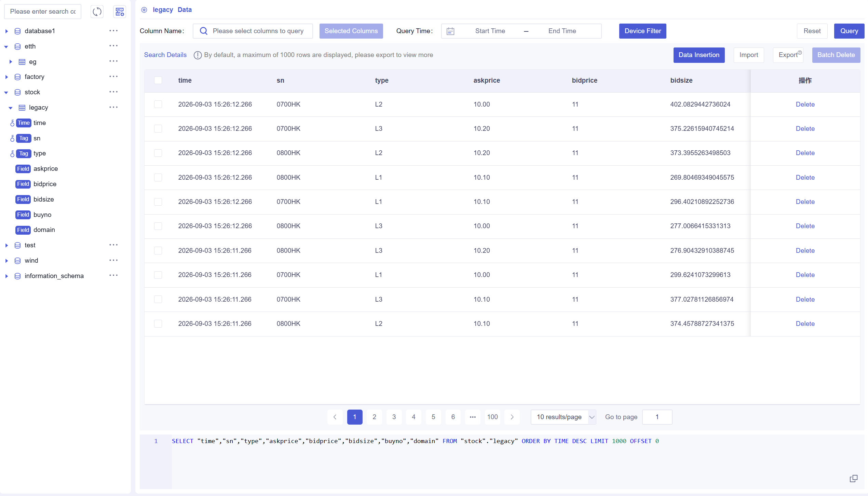Check row with bidsize 374.45788727341375

158,323
